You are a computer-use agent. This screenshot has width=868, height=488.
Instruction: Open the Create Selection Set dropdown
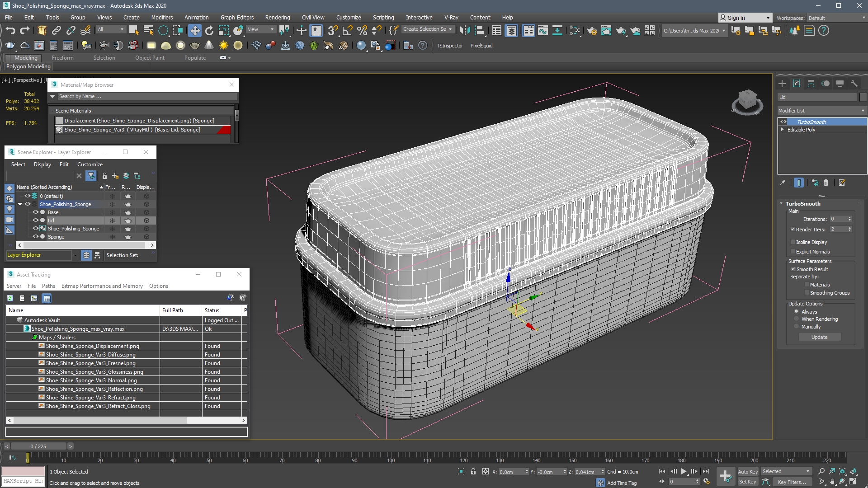[x=427, y=29]
